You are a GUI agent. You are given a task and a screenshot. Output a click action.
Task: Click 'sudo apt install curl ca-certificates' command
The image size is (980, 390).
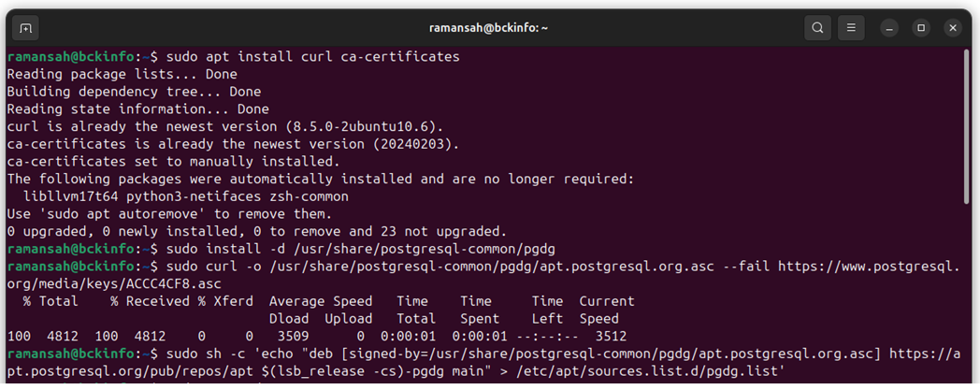point(313,57)
